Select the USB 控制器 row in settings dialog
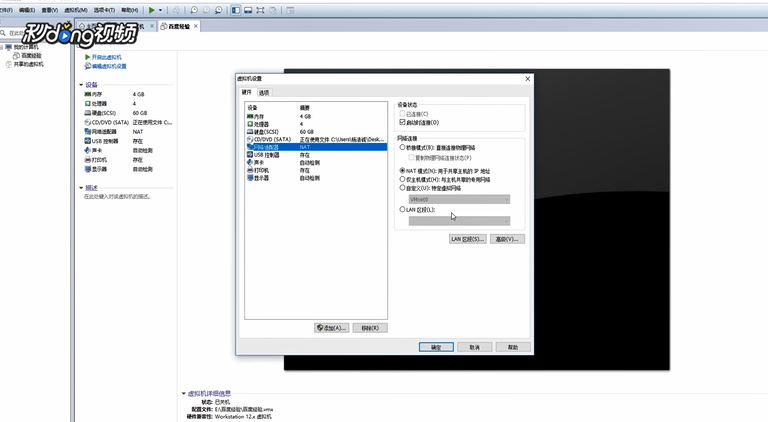The width and height of the screenshot is (768, 422). [x=316, y=155]
